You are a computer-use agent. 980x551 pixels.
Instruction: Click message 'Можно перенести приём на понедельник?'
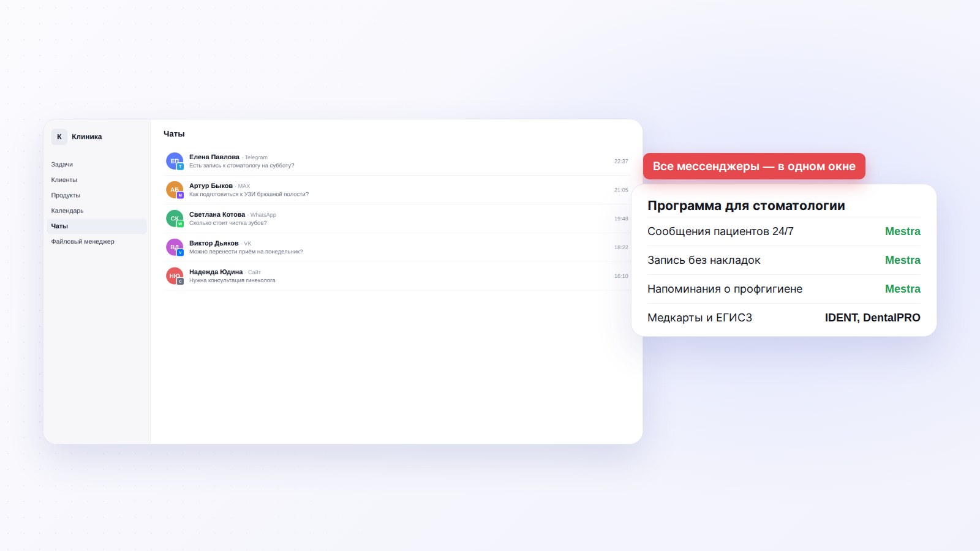tap(246, 252)
